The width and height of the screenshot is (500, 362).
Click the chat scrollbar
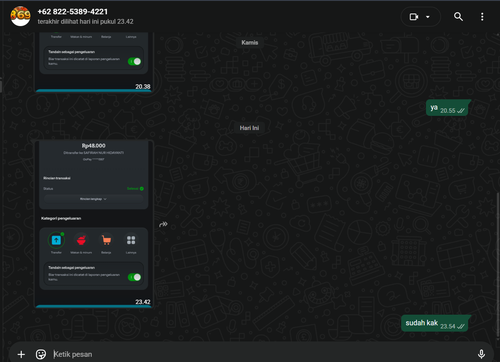[498, 265]
